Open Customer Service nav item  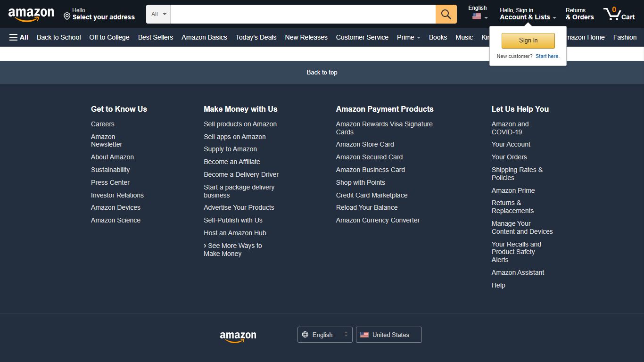(362, 37)
